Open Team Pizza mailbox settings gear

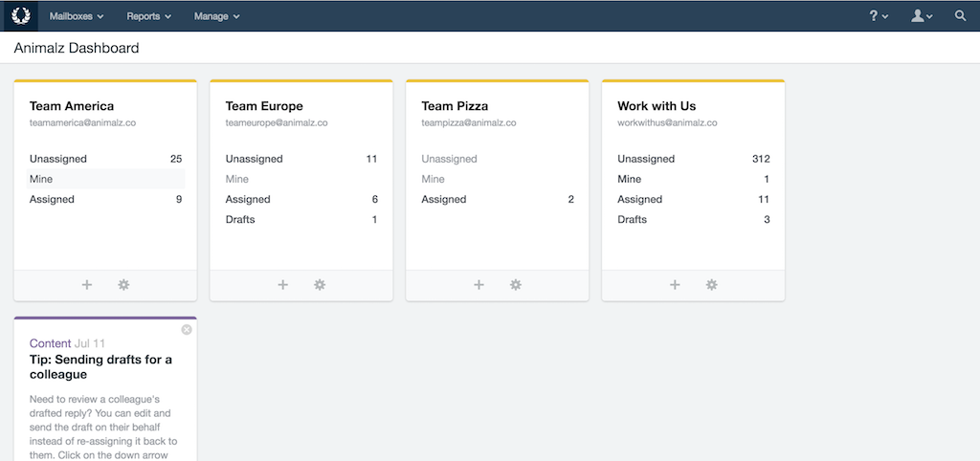(516, 285)
